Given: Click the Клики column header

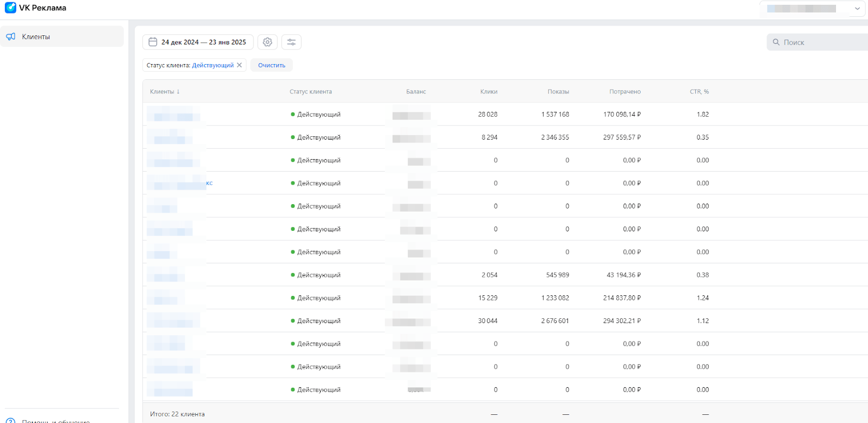Looking at the screenshot, I should (488, 92).
